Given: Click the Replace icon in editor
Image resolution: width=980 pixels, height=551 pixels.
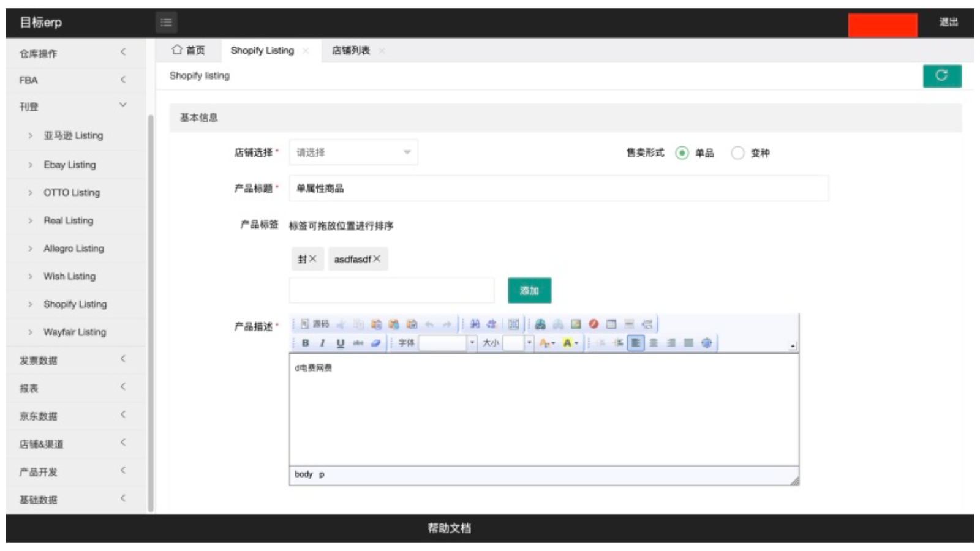Looking at the screenshot, I should (x=492, y=324).
